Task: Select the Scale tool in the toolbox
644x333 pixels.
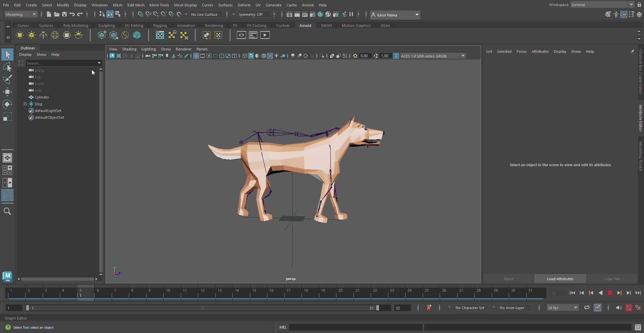Action: coord(7,116)
